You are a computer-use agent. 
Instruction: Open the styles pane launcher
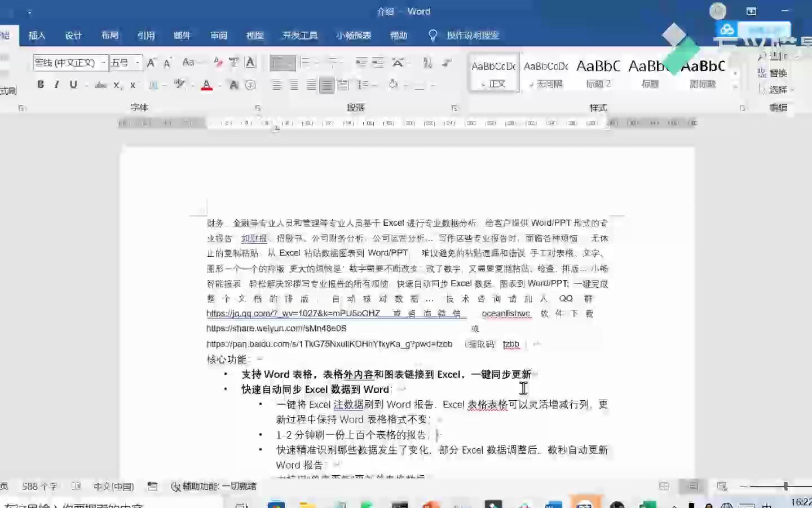tap(742, 108)
